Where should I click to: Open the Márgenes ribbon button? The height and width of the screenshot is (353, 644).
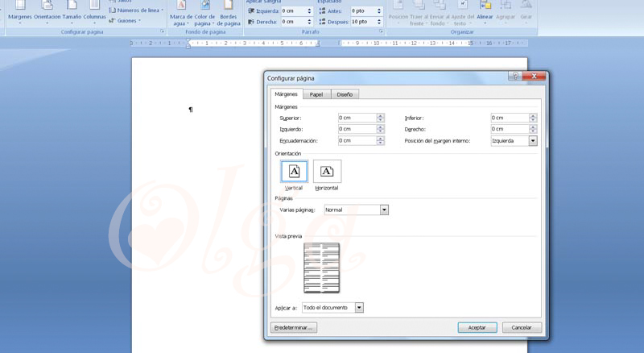(19, 11)
